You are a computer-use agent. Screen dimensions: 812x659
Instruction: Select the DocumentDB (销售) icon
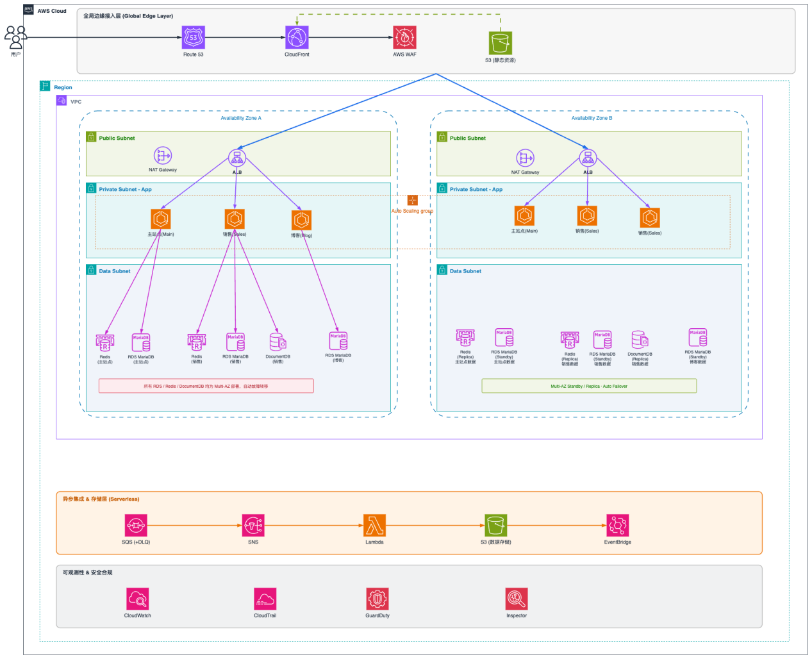point(278,342)
